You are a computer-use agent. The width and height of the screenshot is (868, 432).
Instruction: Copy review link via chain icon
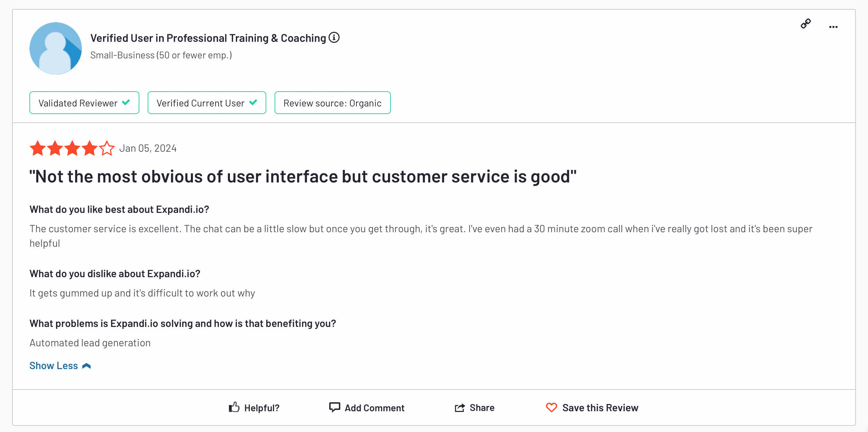806,24
